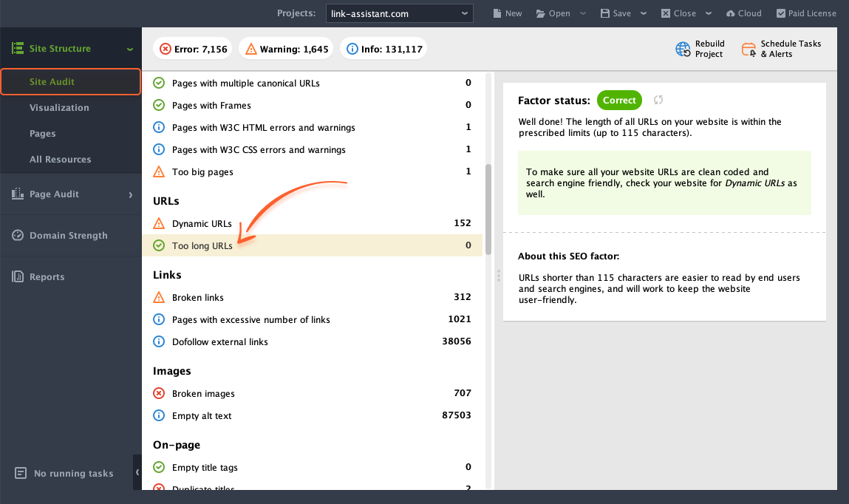Image resolution: width=849 pixels, height=504 pixels.
Task: Open Schedule Tasks & Alerts calendar icon
Action: click(749, 50)
